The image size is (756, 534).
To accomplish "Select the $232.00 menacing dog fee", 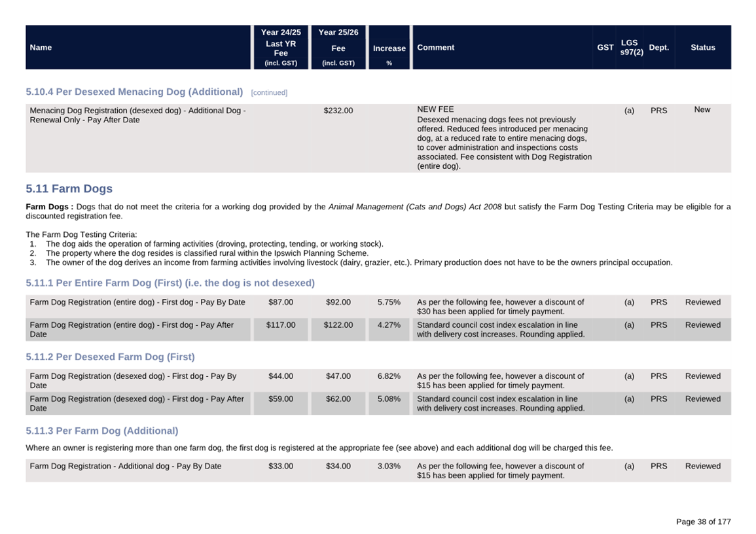I will click(x=338, y=111).
